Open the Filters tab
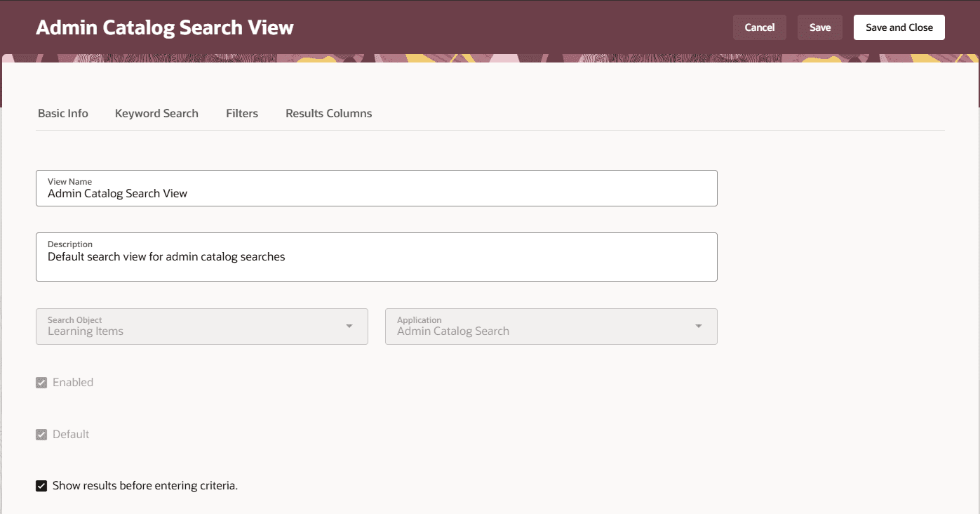 (242, 113)
